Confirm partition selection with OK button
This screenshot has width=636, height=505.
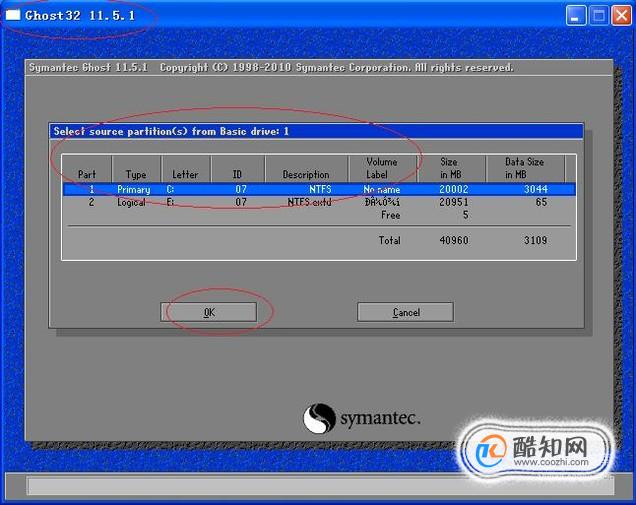208,312
